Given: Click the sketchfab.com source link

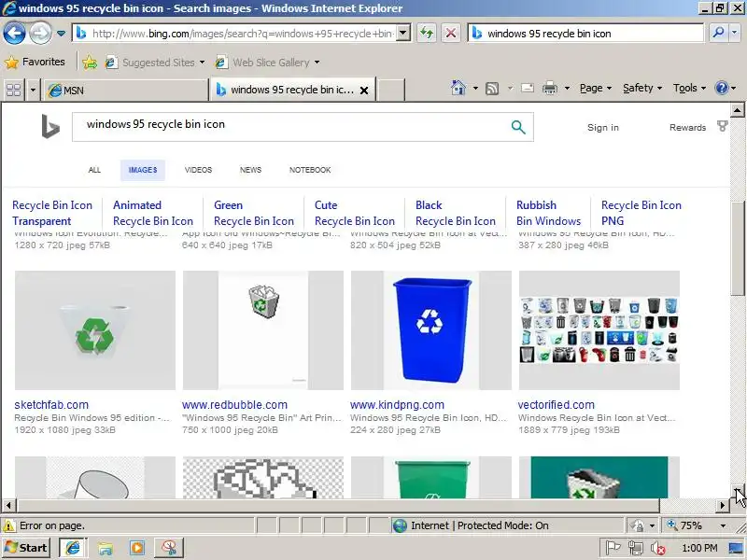Looking at the screenshot, I should [x=51, y=405].
